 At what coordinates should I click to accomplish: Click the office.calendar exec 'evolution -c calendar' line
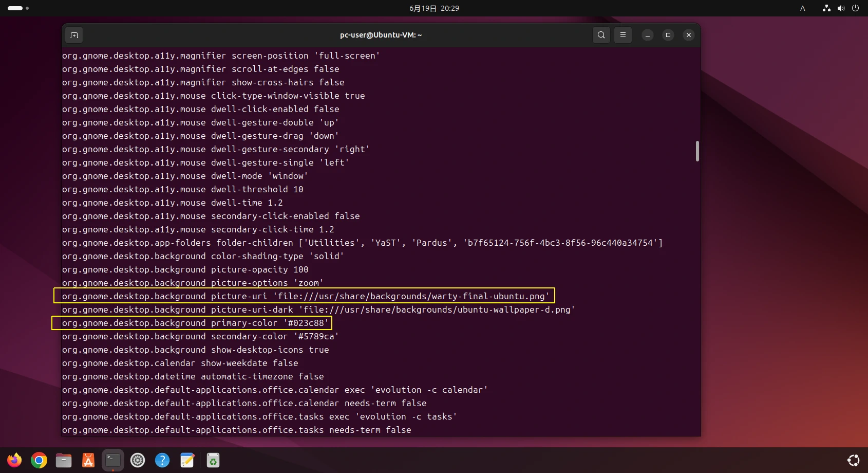(x=275, y=390)
